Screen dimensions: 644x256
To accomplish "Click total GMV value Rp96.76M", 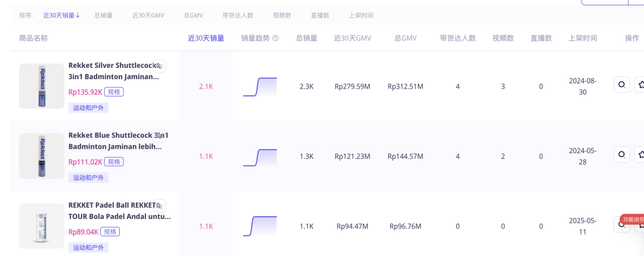I will click(405, 226).
